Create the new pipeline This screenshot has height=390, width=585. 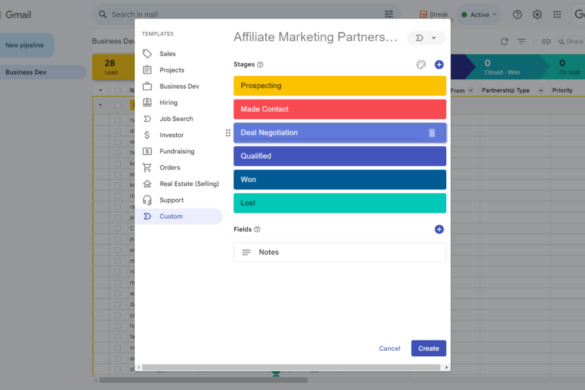[428, 348]
